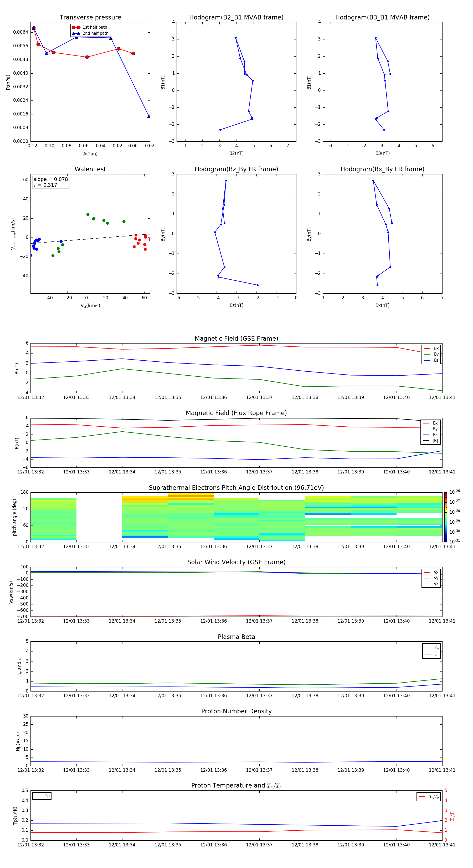Click the red Te/Tp right-axis label
The height and width of the screenshot is (868, 473).
(x=453, y=816)
